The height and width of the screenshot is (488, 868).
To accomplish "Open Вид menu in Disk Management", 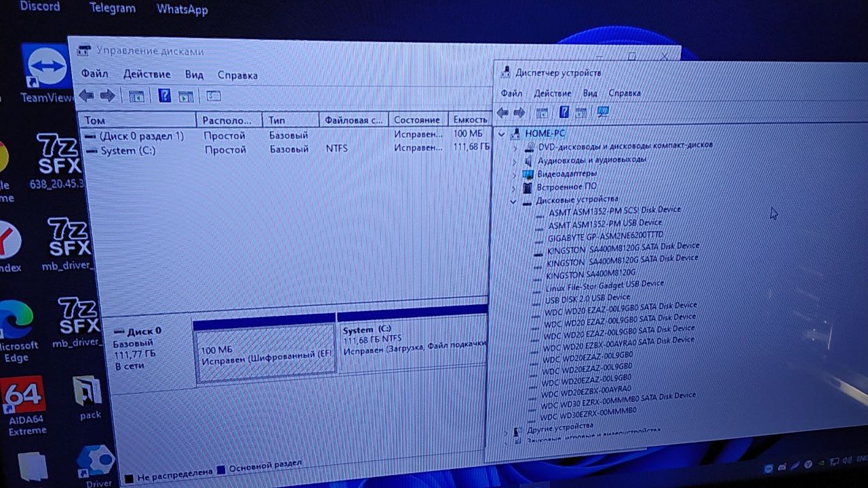I will click(194, 75).
